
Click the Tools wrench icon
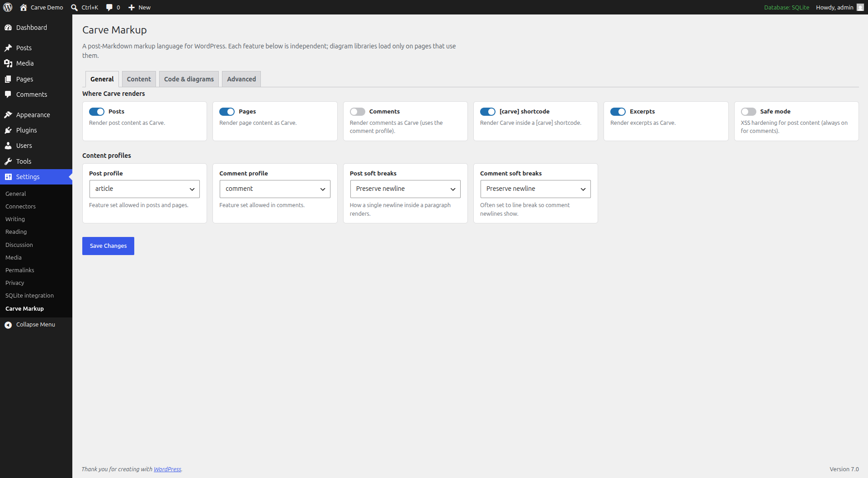point(8,161)
